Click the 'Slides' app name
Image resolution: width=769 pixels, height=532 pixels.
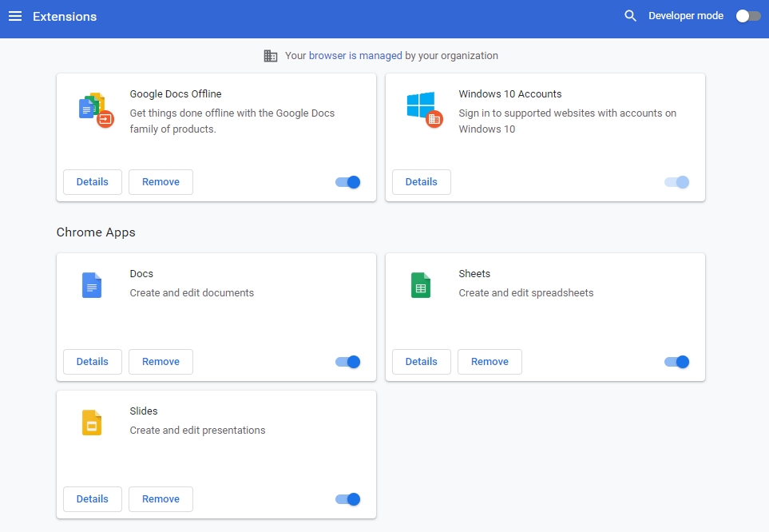tap(144, 411)
